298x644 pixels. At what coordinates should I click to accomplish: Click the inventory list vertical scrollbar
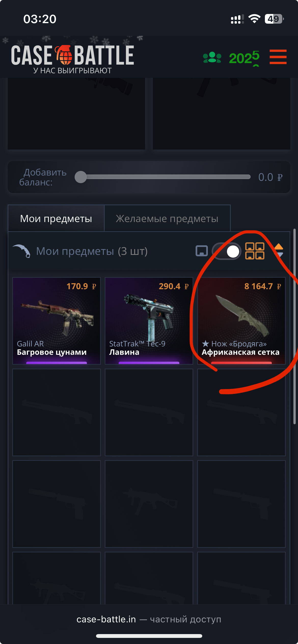click(x=294, y=327)
